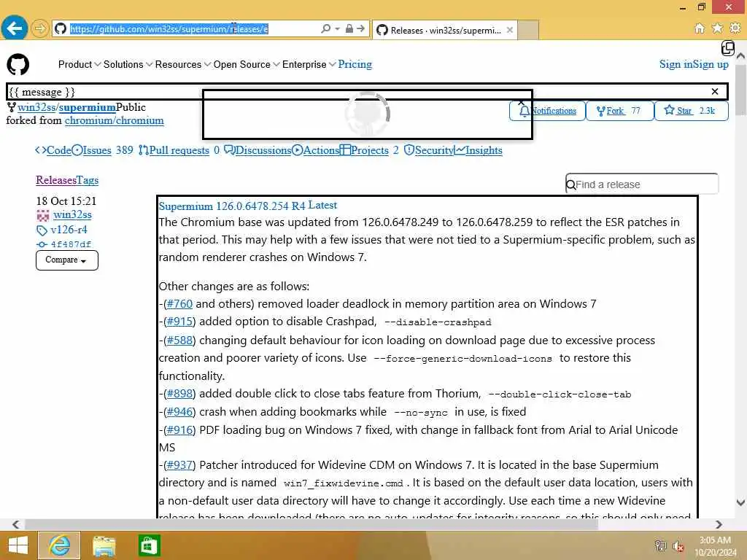Open commit 4f487df link
Image resolution: width=747 pixels, height=560 pixels.
point(71,244)
